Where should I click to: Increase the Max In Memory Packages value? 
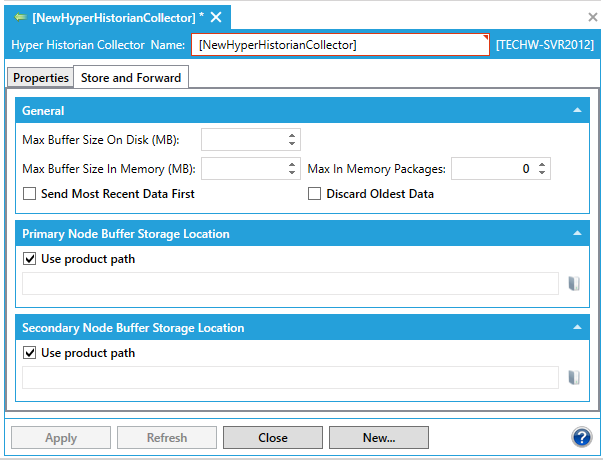point(543,165)
